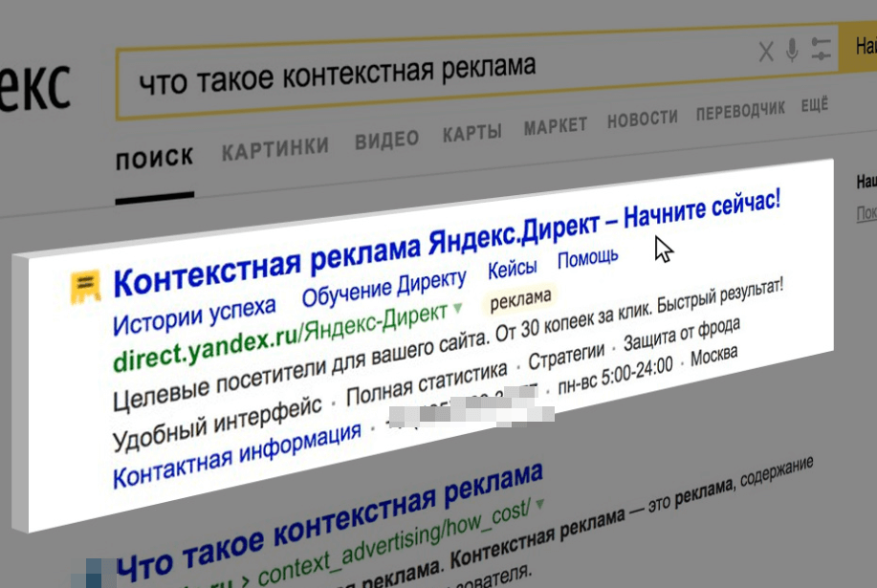The height and width of the screenshot is (588, 877).
Task: Click the yellow search button at right
Action: pyautogui.click(x=859, y=46)
